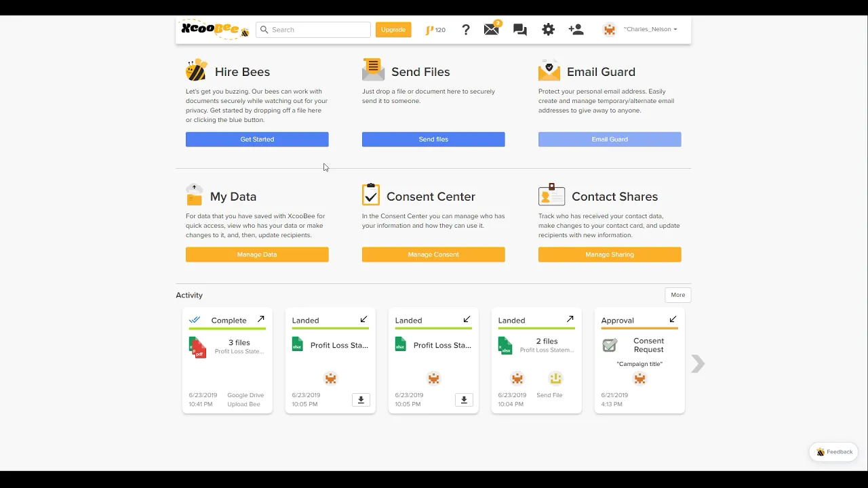This screenshot has height=488, width=868.
Task: Click the Hire Bees bee icon
Action: (196, 70)
